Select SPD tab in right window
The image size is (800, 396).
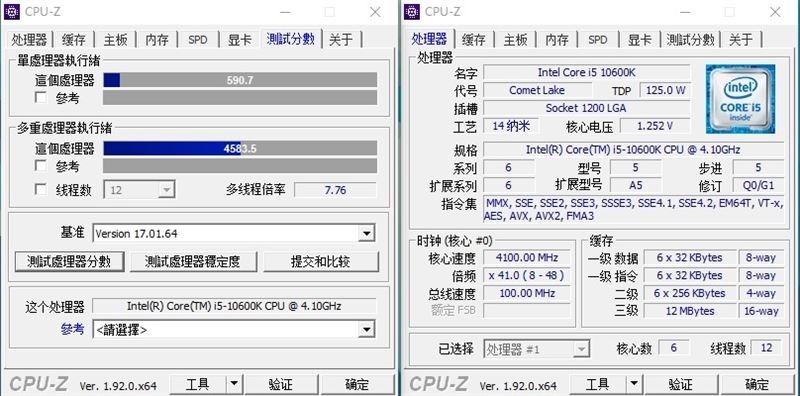point(598,40)
